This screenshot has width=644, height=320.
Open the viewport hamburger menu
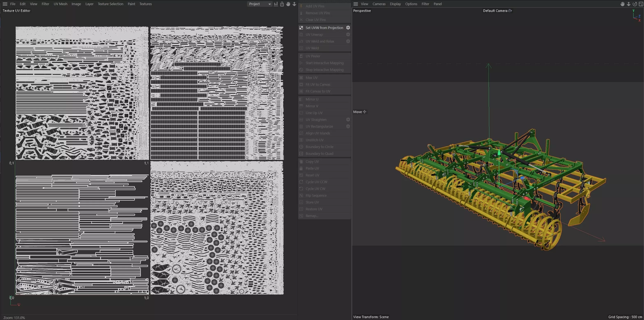[356, 4]
